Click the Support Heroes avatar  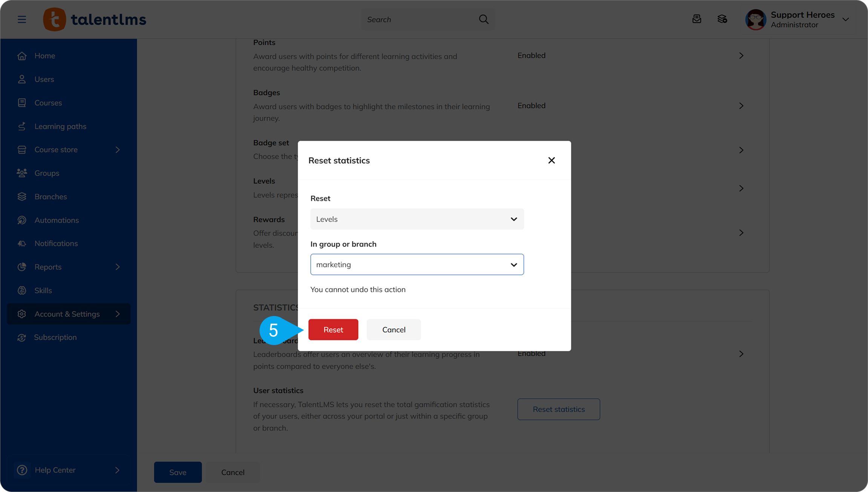755,20
